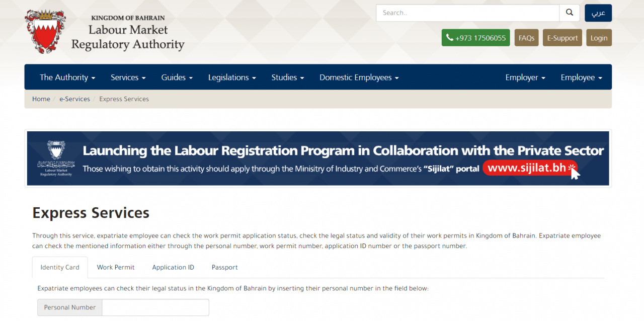
Task: Open the Legislations menu
Action: (232, 77)
